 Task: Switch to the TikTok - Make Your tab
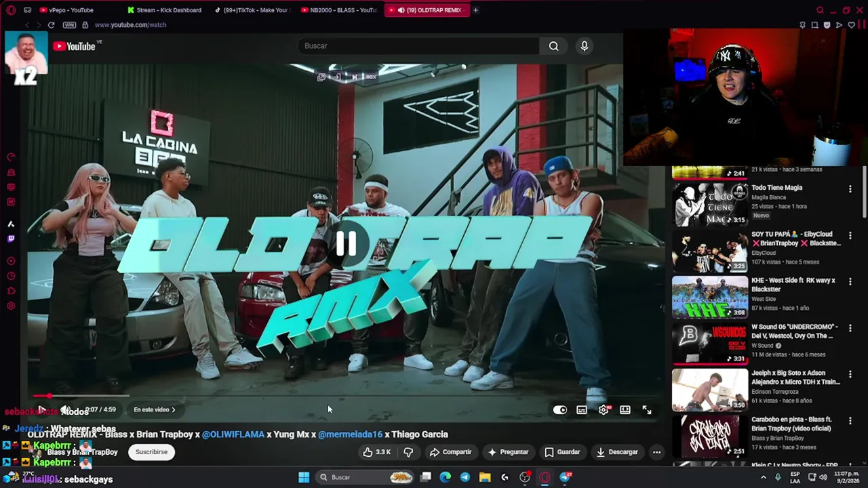point(252,10)
